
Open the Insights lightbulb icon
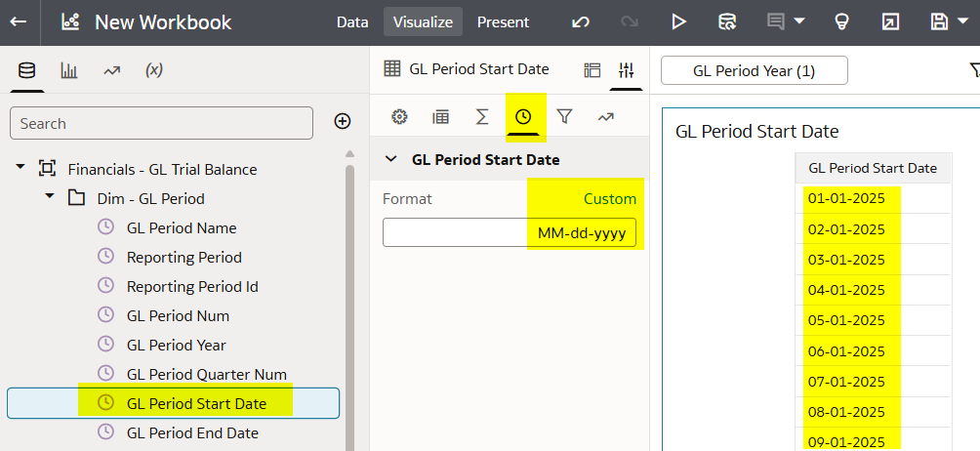(841, 21)
